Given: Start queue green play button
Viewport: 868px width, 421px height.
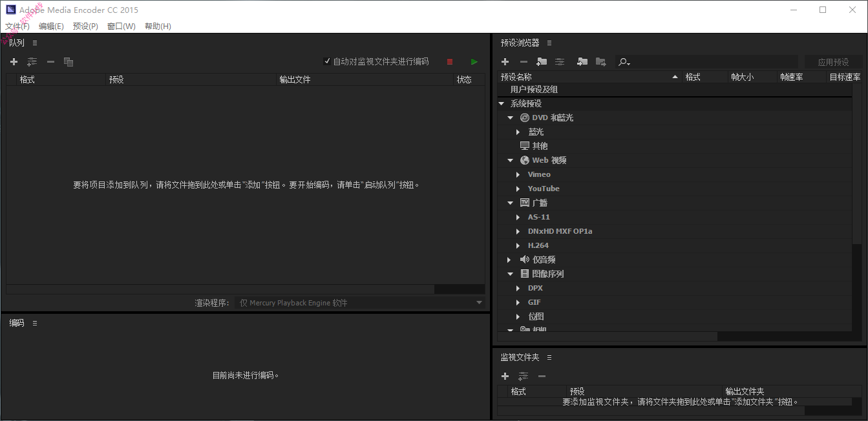Looking at the screenshot, I should [474, 62].
